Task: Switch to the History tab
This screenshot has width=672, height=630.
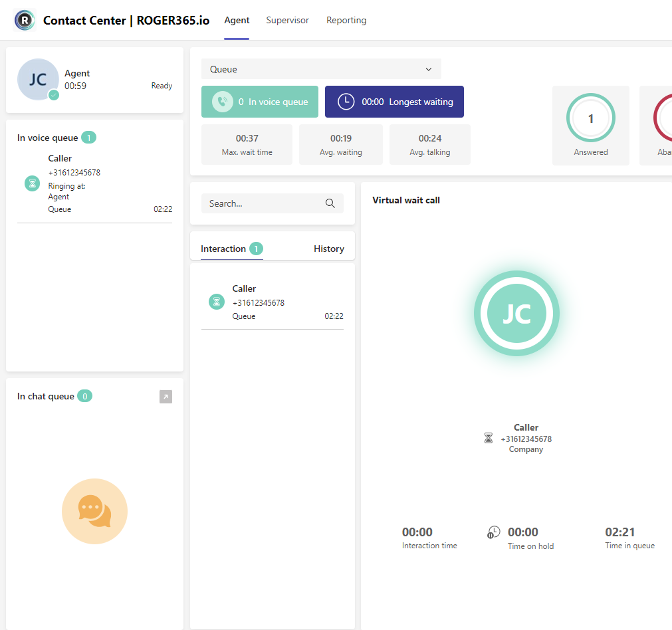Action: (328, 249)
